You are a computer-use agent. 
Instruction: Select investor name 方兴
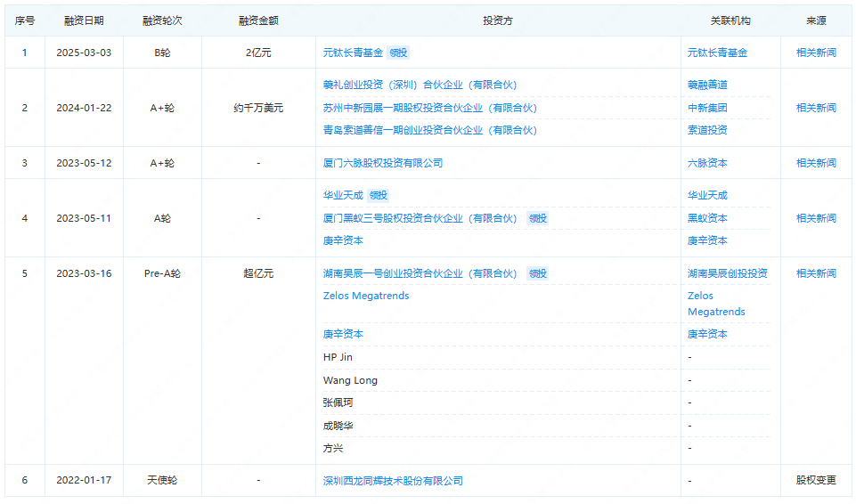point(333,449)
